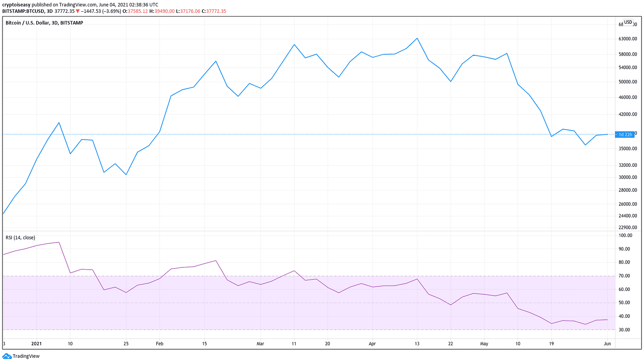Click the '70.00' RSI axis label
The height and width of the screenshot is (363, 644).
pos(624,276)
